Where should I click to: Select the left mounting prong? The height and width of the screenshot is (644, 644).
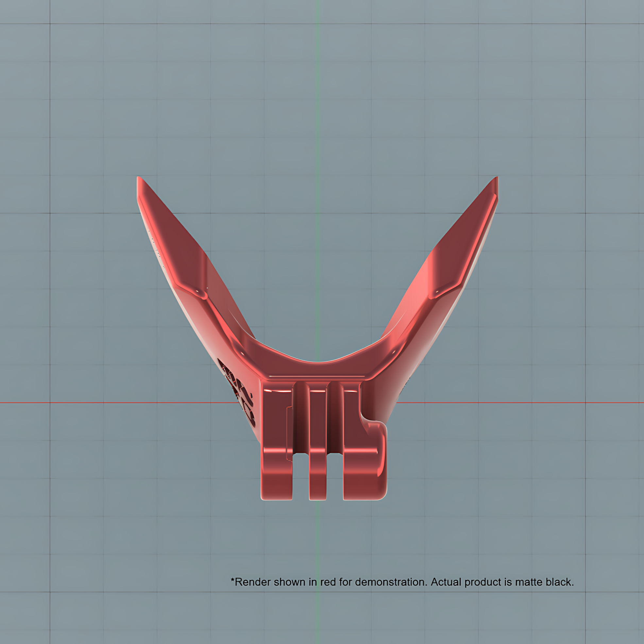[x=277, y=441]
